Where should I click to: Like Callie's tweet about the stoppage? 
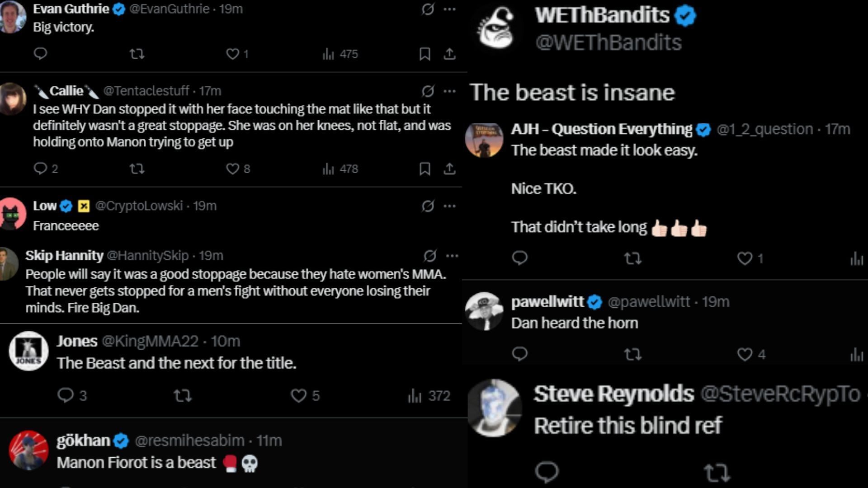tap(232, 169)
